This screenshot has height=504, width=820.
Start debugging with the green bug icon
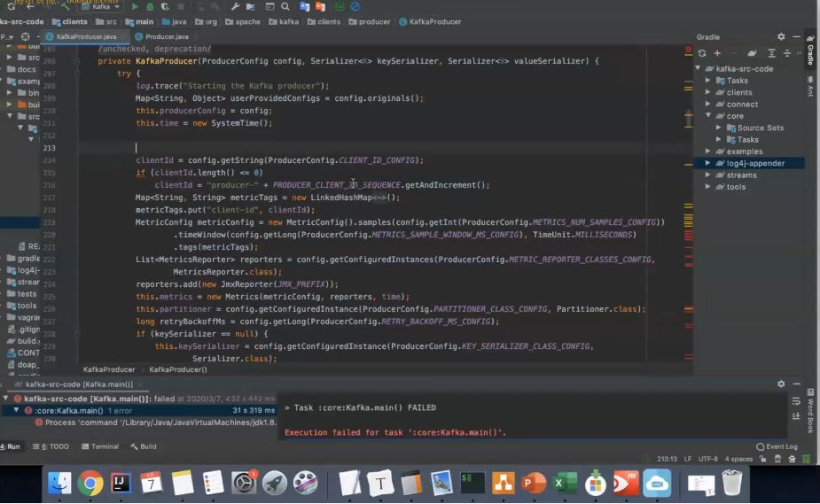point(150,6)
